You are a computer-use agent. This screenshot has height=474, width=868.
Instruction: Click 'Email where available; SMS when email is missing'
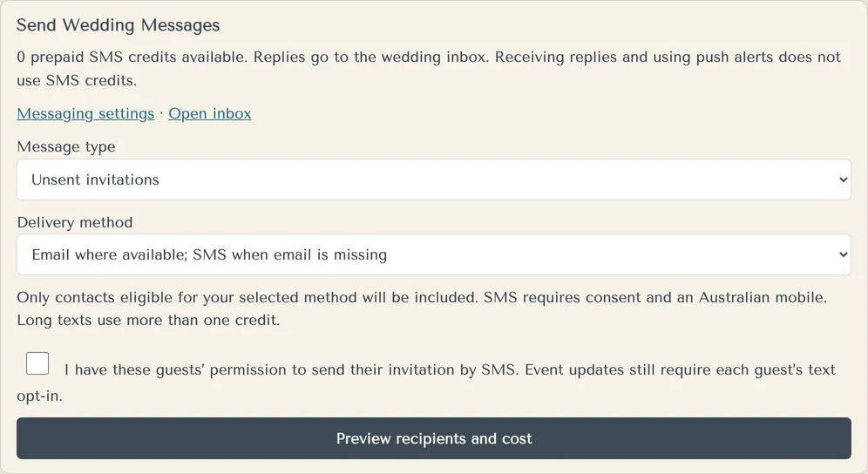[x=209, y=254]
